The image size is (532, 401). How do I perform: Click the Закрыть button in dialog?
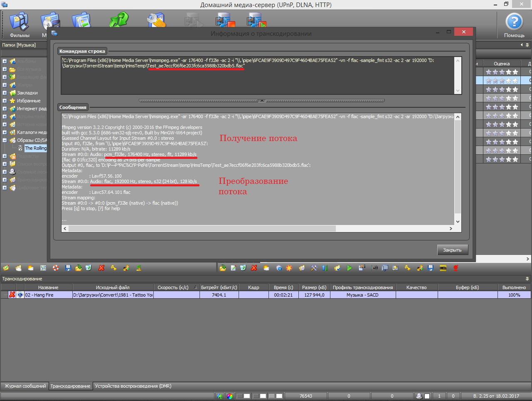(452, 250)
